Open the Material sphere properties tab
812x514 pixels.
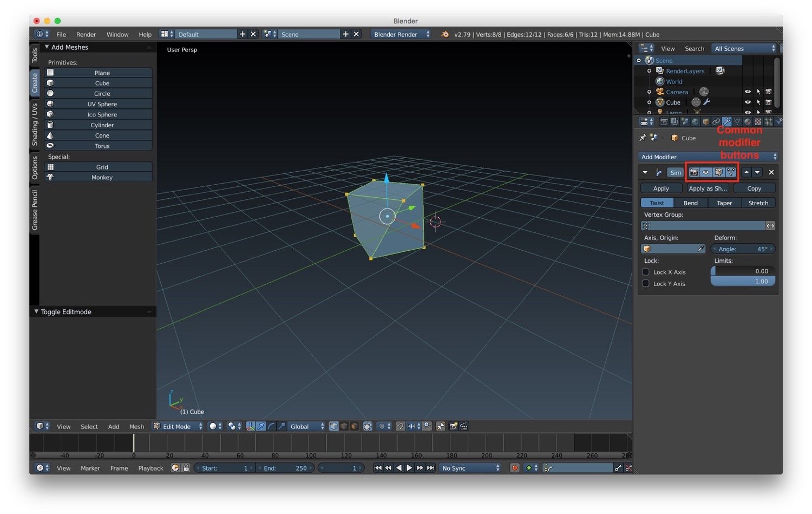click(748, 122)
